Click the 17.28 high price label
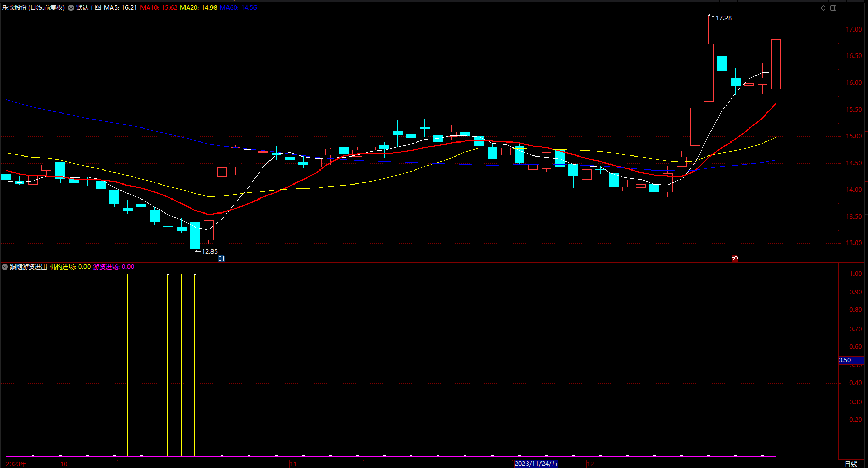The image size is (868, 468). coord(723,18)
